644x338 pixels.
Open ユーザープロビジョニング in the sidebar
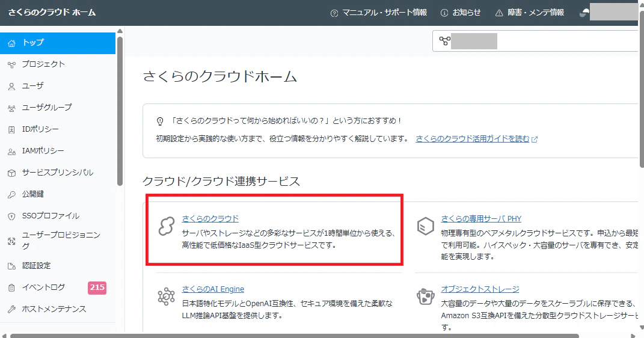point(58,241)
